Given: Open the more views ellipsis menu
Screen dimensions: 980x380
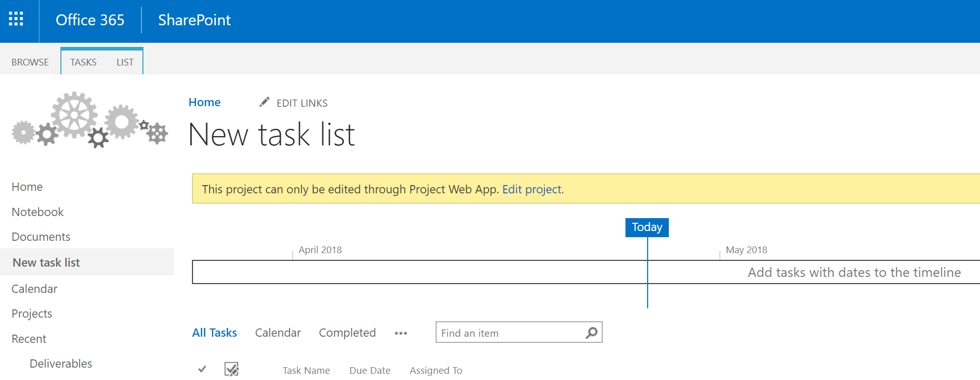Looking at the screenshot, I should pyautogui.click(x=400, y=333).
